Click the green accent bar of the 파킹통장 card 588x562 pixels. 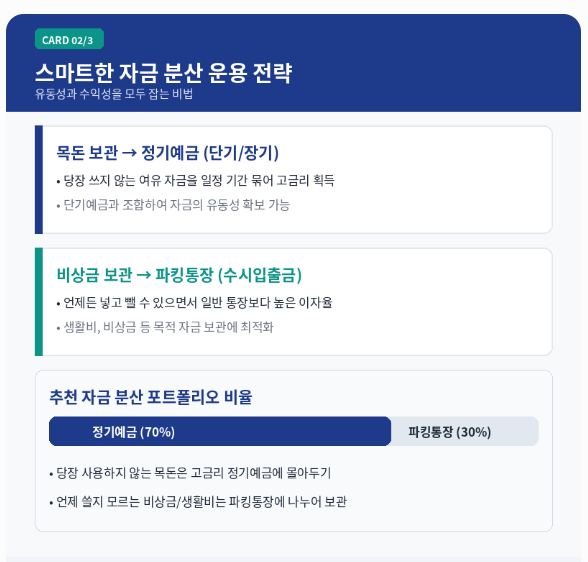tap(39, 302)
